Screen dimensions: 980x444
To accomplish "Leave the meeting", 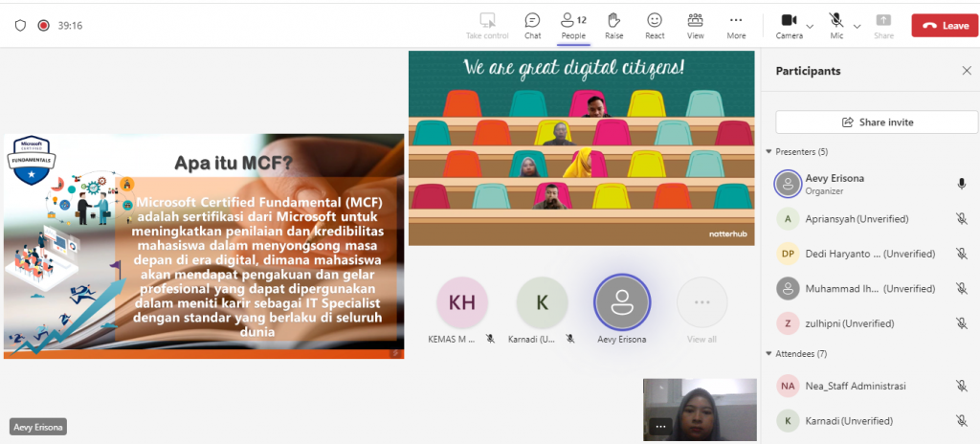I will pyautogui.click(x=945, y=26).
